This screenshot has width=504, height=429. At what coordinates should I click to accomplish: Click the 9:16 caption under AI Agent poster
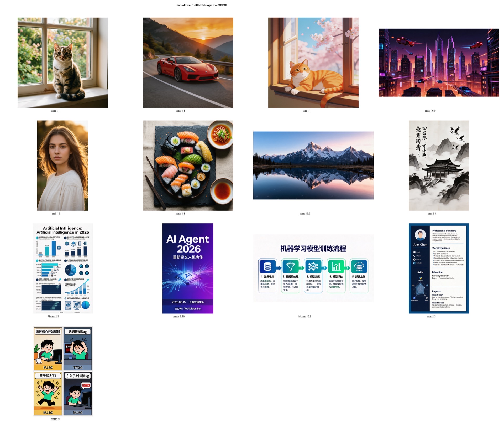[179, 316]
